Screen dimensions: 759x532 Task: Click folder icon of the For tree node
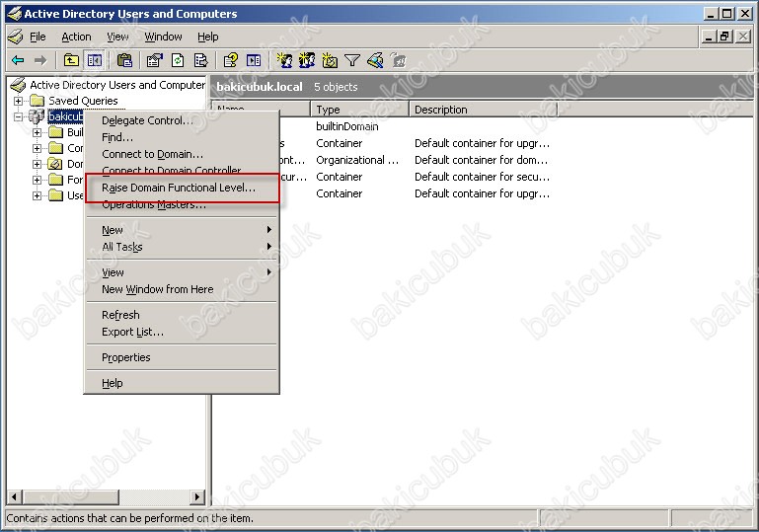[56, 180]
